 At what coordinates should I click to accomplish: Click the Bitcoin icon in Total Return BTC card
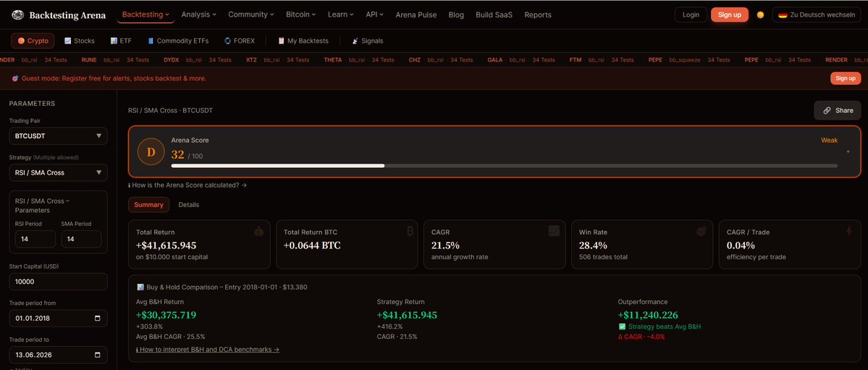click(x=410, y=232)
